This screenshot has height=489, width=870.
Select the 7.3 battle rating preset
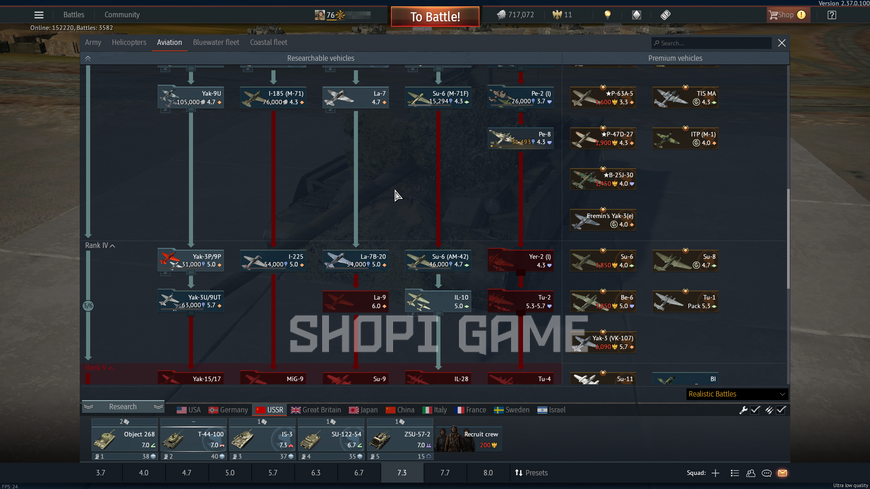[x=402, y=473]
